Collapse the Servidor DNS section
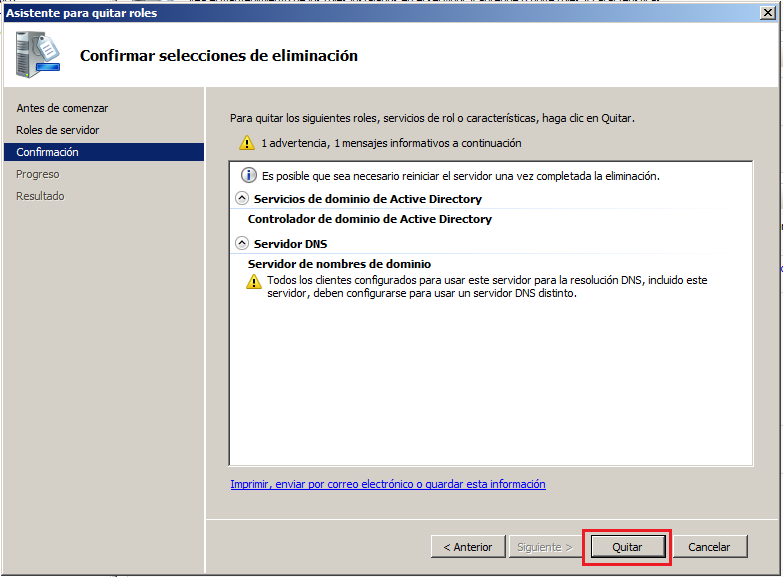783x577 pixels. [x=241, y=243]
